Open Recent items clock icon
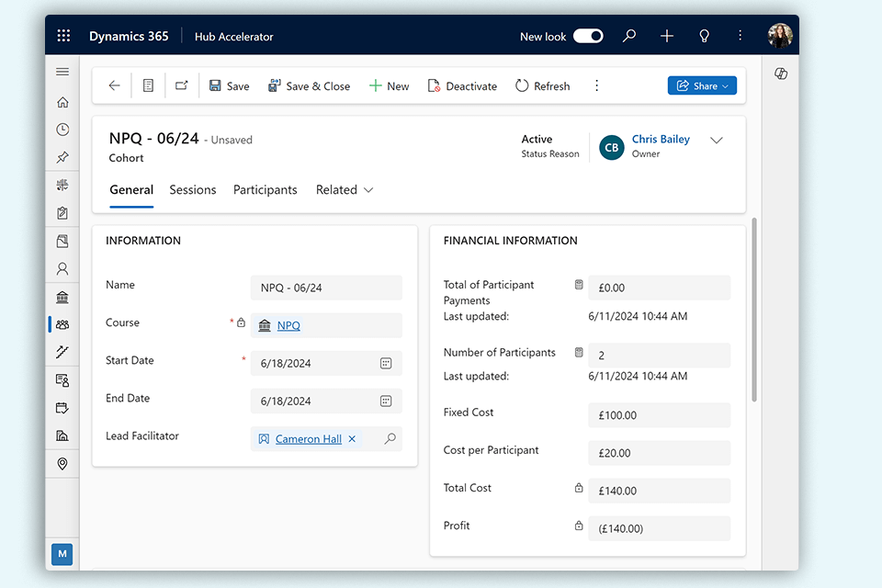Screen dimensions: 882x588 pos(62,130)
